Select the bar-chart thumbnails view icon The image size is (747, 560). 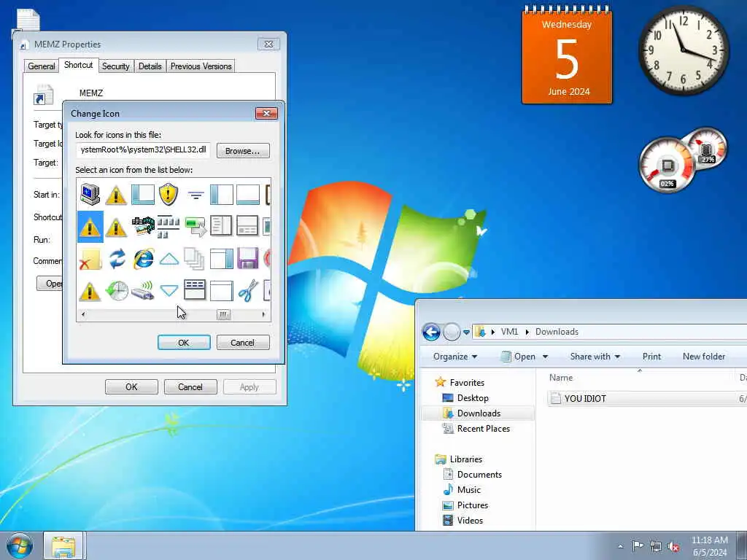pyautogui.click(x=169, y=227)
